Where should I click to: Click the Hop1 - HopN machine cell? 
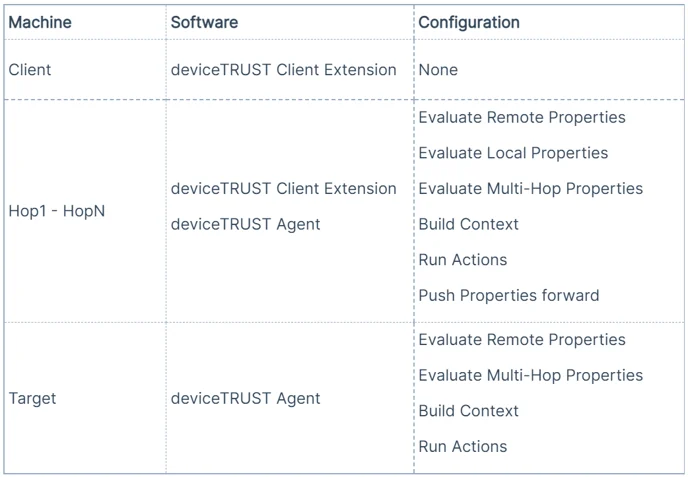click(x=56, y=211)
